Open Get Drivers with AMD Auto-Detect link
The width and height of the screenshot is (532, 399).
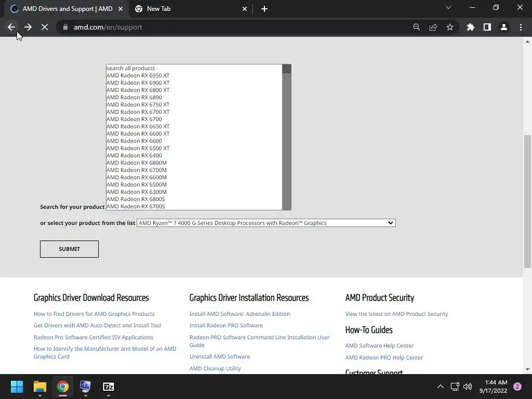click(x=97, y=325)
